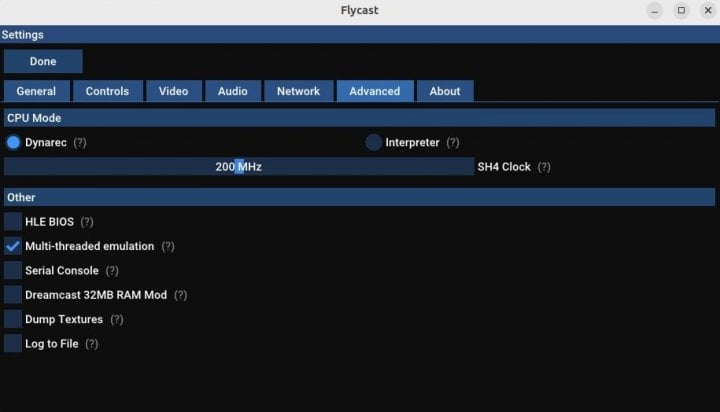Collapse the Other section header
This screenshot has width=720, height=412.
pos(359,198)
